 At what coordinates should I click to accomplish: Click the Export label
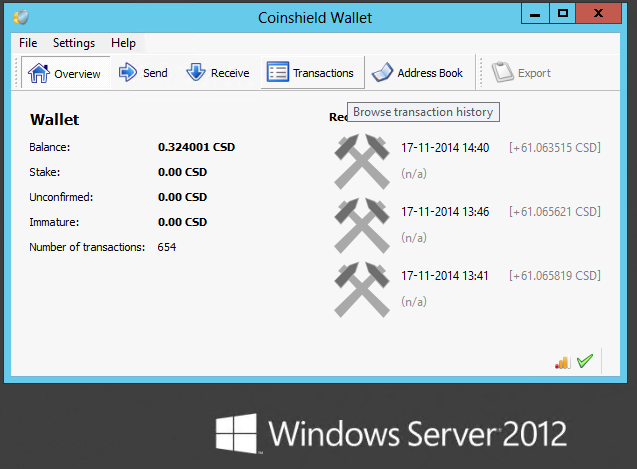(x=534, y=73)
